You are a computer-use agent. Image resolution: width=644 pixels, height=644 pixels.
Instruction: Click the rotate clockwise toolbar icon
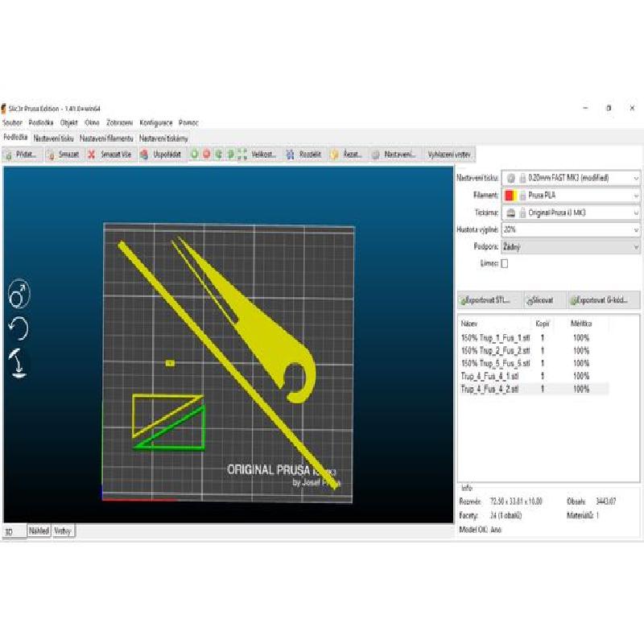(x=231, y=155)
